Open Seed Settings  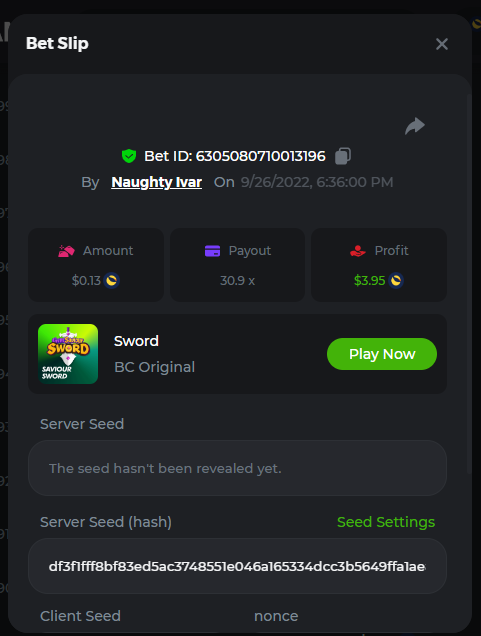coord(386,522)
